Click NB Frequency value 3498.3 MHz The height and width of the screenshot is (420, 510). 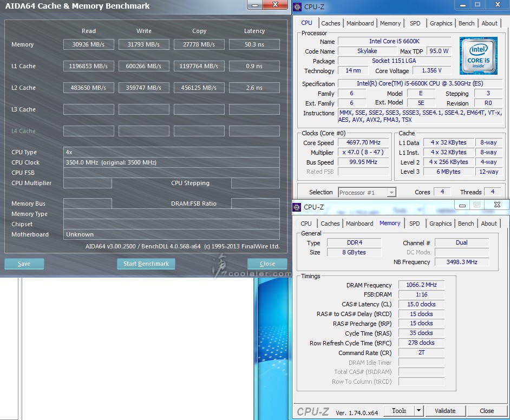pyautogui.click(x=461, y=262)
